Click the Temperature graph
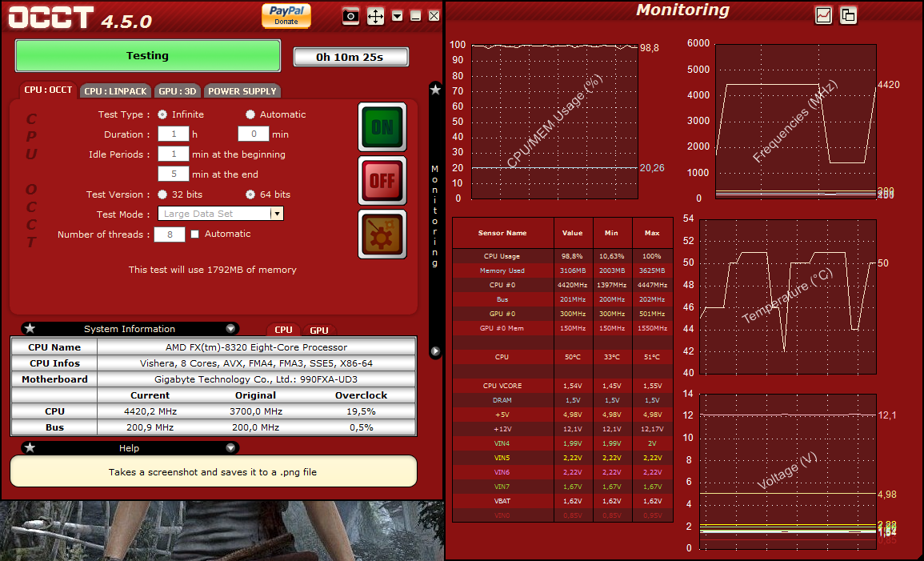This screenshot has height=561, width=924. click(788, 296)
